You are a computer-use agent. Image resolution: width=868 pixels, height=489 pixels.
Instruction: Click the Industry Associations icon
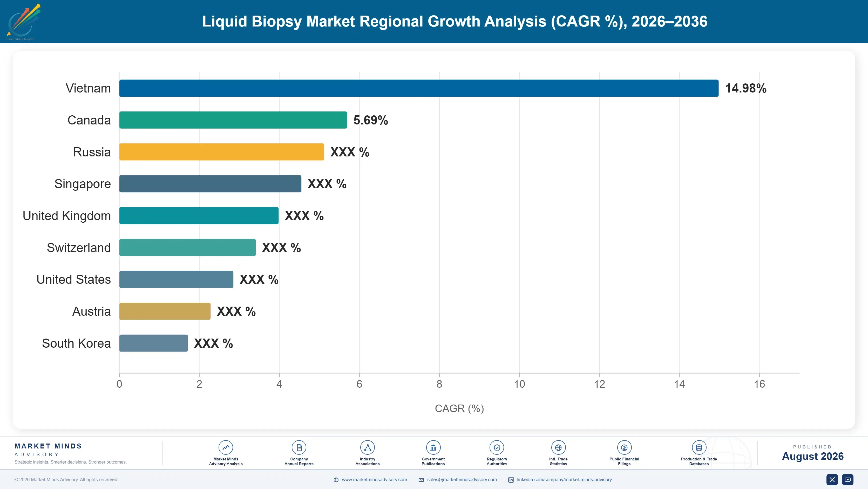coord(367,447)
